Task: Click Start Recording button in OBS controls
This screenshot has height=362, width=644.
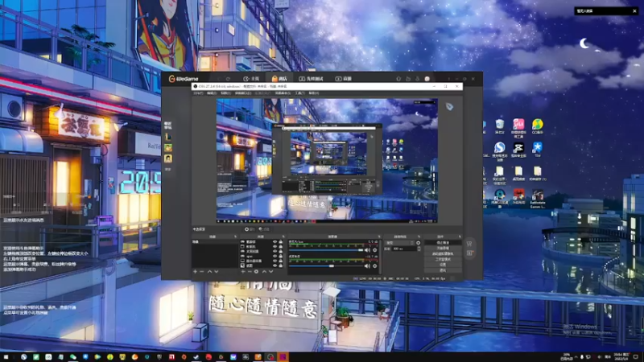Action: point(444,249)
